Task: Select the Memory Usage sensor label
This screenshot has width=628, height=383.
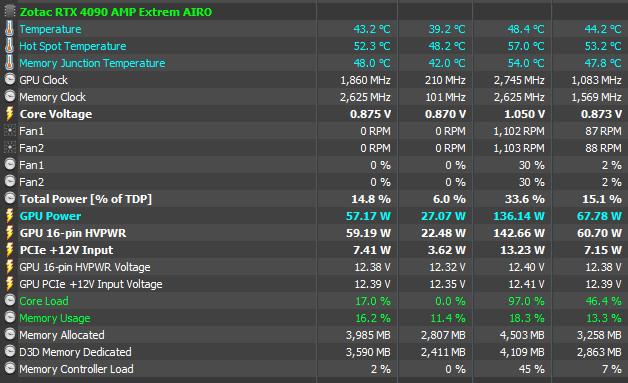Action: tap(55, 318)
